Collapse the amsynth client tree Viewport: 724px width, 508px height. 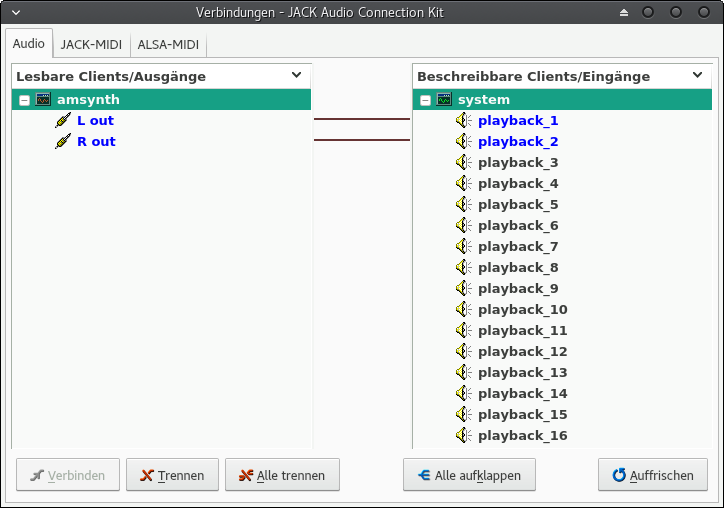click(24, 100)
